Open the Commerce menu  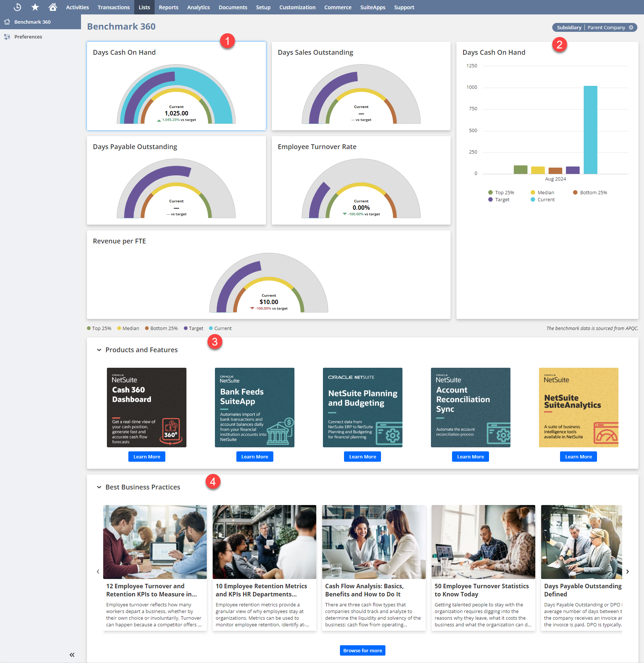click(x=338, y=7)
